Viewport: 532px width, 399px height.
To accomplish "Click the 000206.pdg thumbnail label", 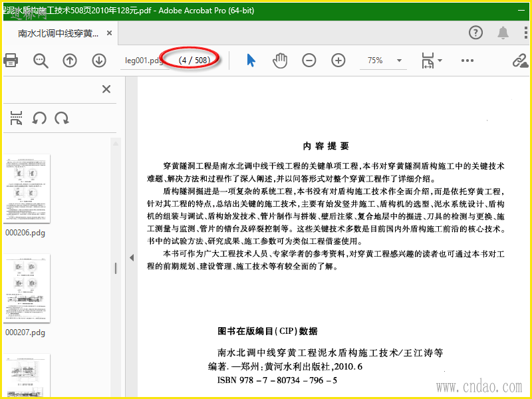I will [x=25, y=233].
